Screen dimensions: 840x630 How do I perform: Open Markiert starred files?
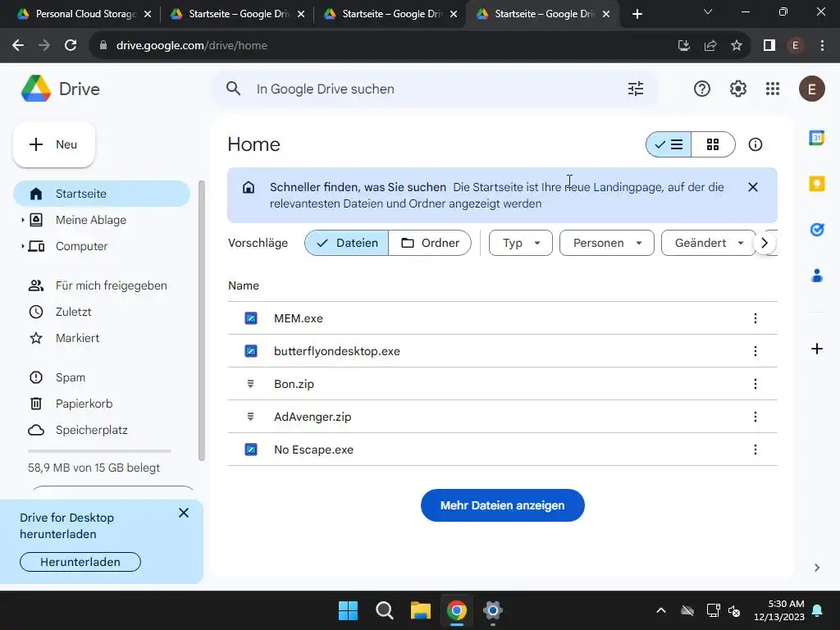pos(102,338)
